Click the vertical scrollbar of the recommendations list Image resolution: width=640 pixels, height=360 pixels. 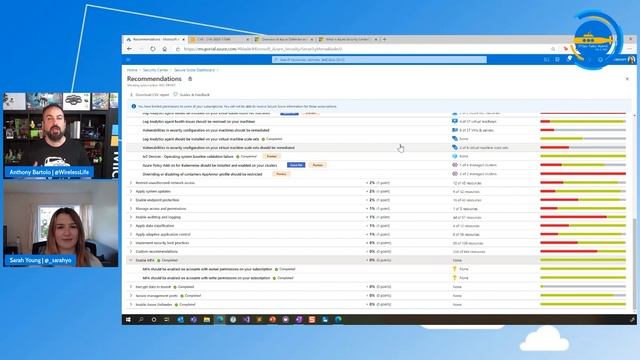(x=634, y=263)
